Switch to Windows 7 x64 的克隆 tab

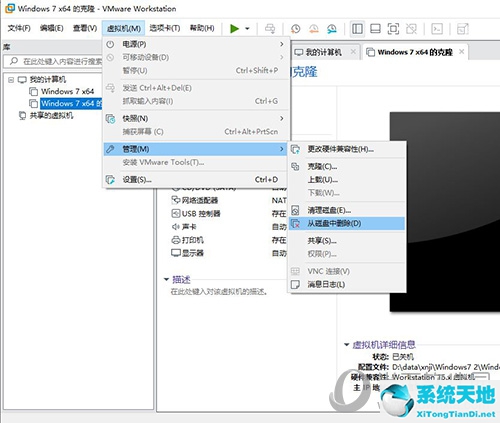415,52
